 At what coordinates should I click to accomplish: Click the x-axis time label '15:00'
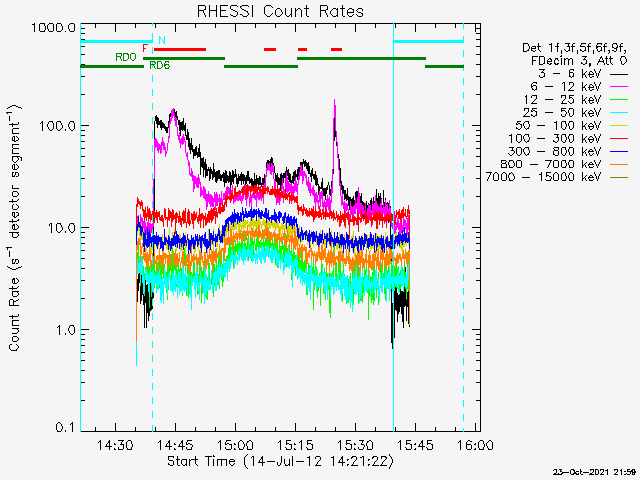point(236,445)
